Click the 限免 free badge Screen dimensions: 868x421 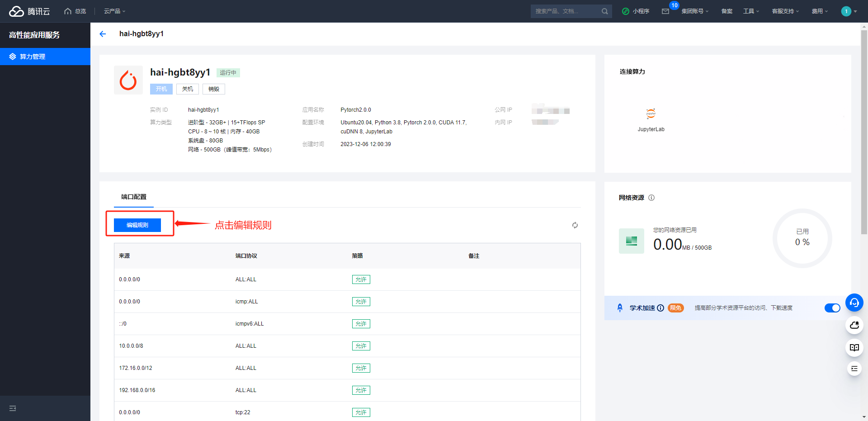[x=676, y=308]
